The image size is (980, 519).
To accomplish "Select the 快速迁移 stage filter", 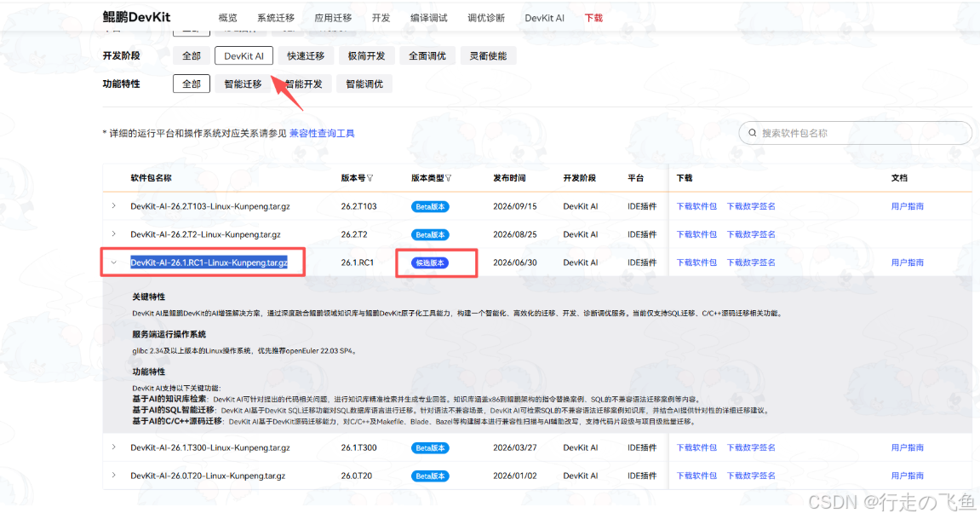I will [306, 55].
